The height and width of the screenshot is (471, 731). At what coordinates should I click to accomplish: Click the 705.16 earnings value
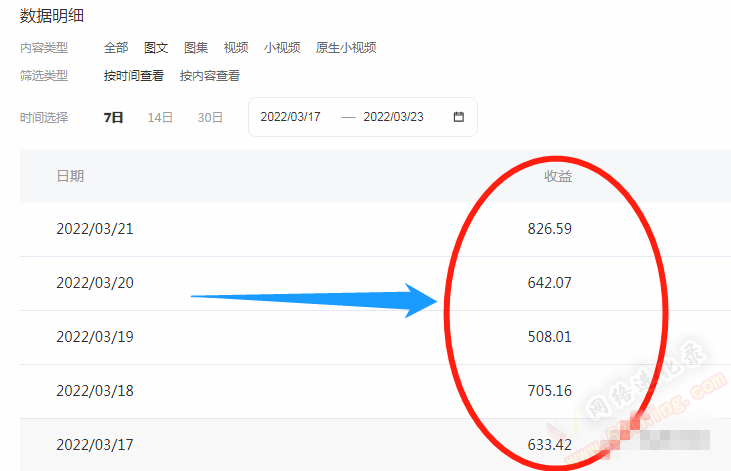550,391
